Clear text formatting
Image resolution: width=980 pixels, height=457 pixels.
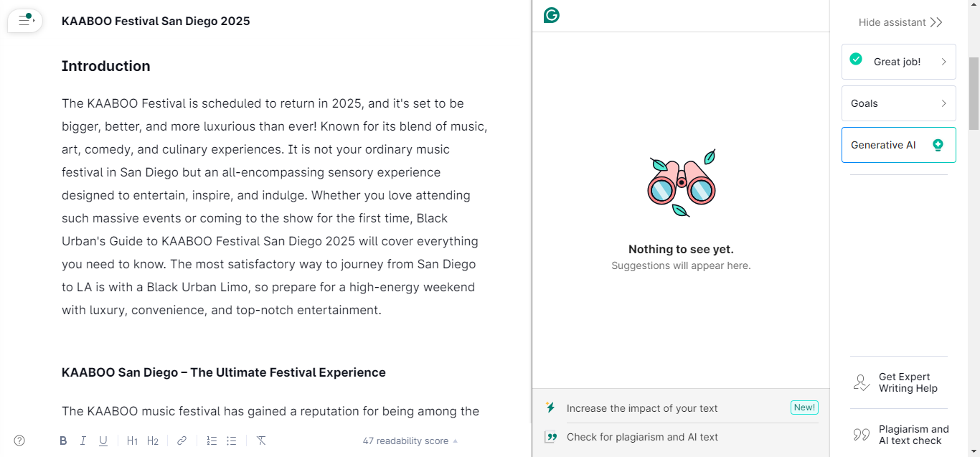[x=261, y=440]
